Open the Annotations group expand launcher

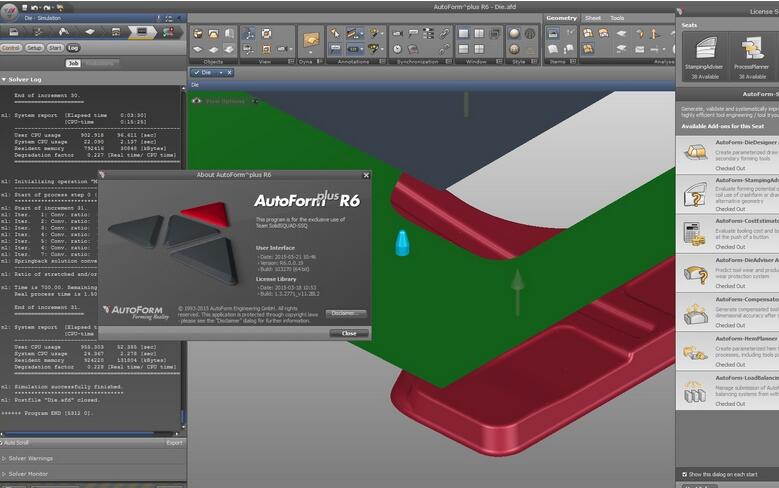(x=382, y=62)
